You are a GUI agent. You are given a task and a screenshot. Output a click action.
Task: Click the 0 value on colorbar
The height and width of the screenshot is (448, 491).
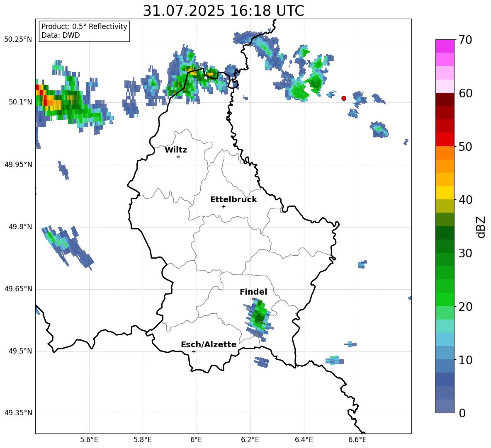pyautogui.click(x=462, y=413)
